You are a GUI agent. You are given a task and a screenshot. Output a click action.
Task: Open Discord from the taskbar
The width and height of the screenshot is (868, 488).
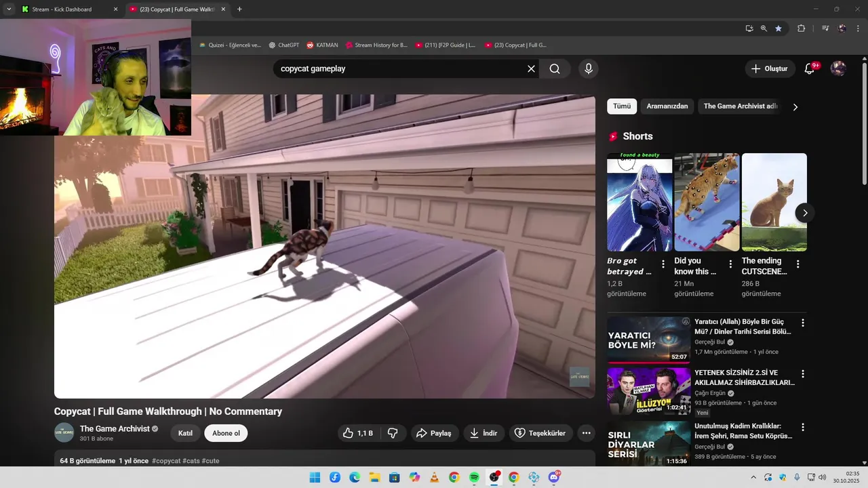pos(554,478)
